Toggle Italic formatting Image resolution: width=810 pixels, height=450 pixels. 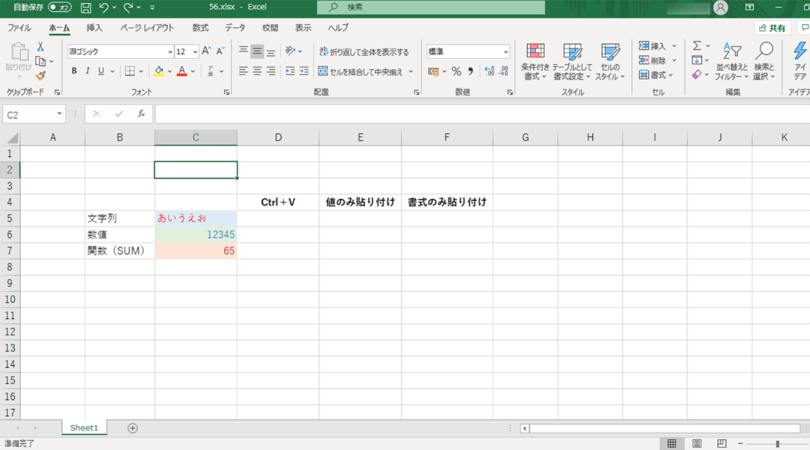pos(87,72)
